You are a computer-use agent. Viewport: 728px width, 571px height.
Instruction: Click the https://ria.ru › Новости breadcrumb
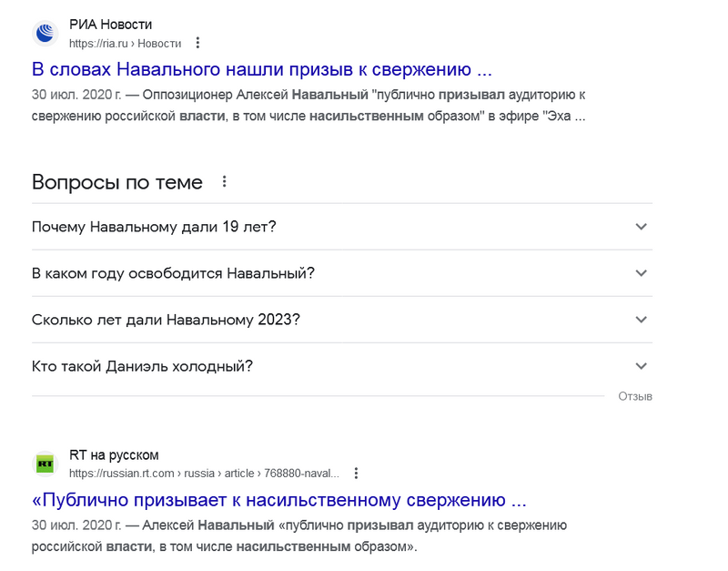pyautogui.click(x=125, y=43)
